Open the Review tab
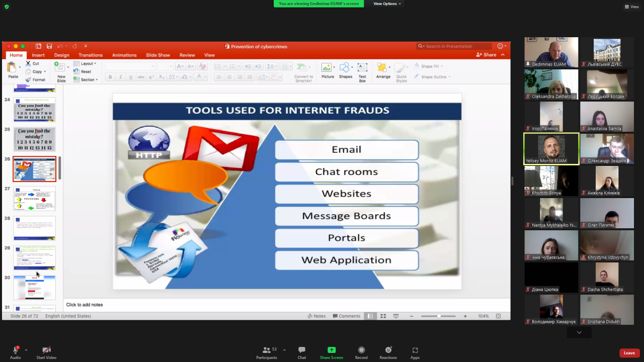This screenshot has height=362, width=644. pyautogui.click(x=187, y=55)
